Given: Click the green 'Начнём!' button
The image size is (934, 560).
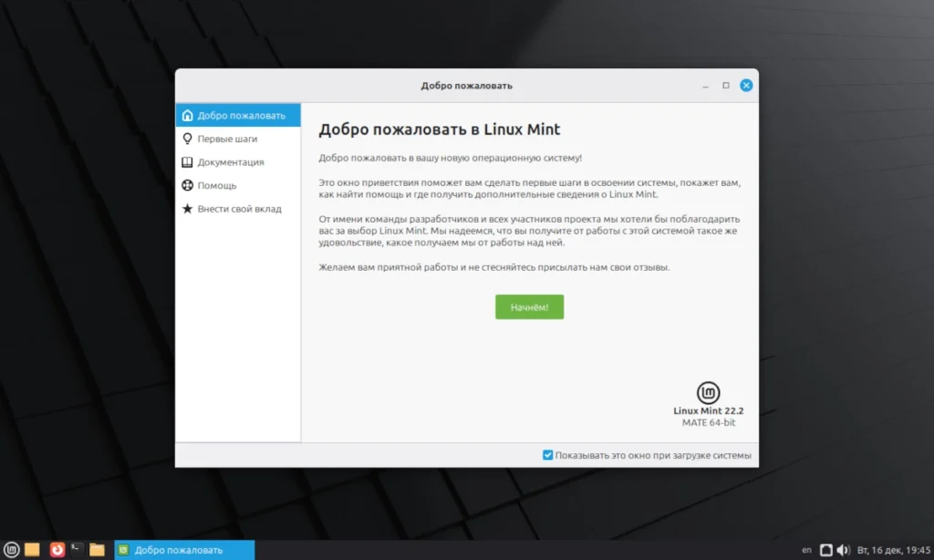Looking at the screenshot, I should [529, 306].
